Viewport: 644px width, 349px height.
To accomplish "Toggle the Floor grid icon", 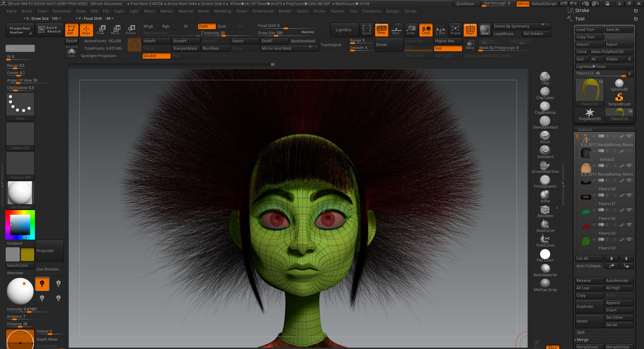I will [x=396, y=30].
